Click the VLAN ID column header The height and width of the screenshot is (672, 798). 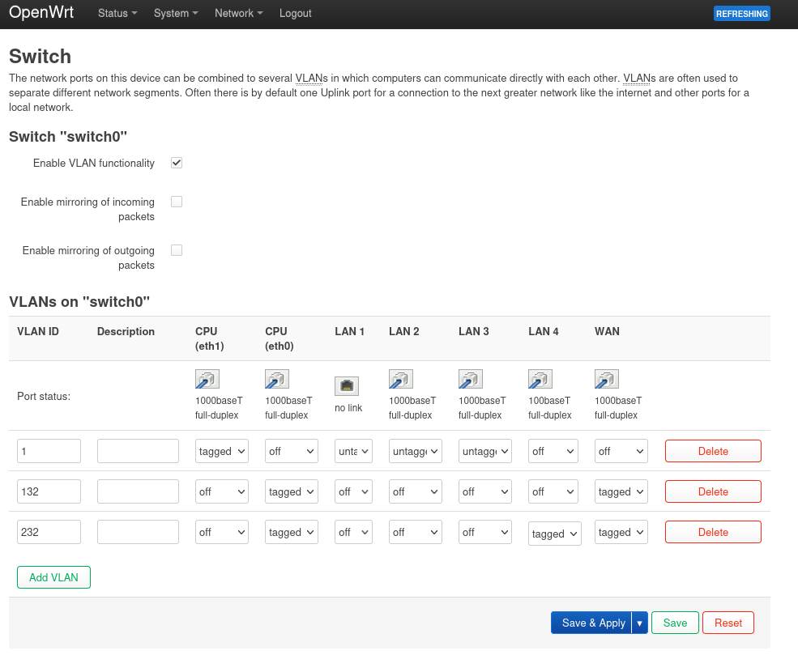(38, 331)
